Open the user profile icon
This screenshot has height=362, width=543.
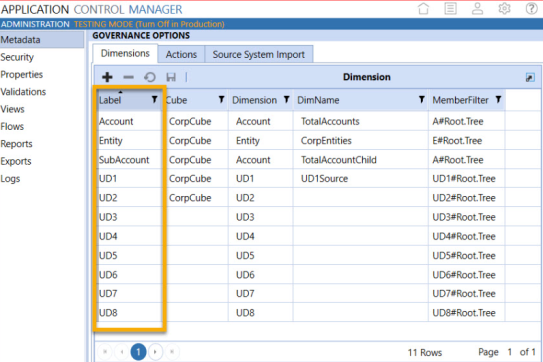[477, 8]
